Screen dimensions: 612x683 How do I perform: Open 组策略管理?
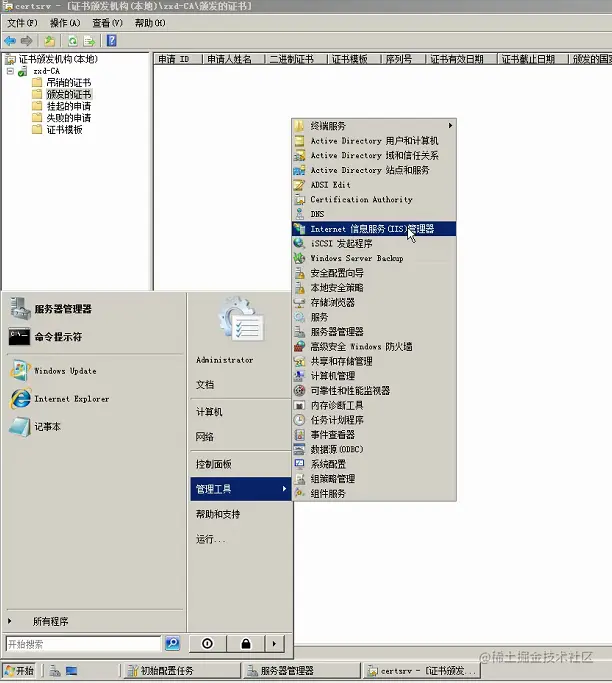(374, 479)
